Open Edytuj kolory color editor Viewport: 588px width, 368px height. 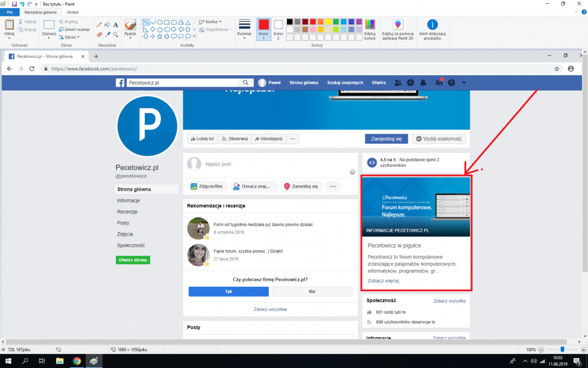tap(370, 29)
